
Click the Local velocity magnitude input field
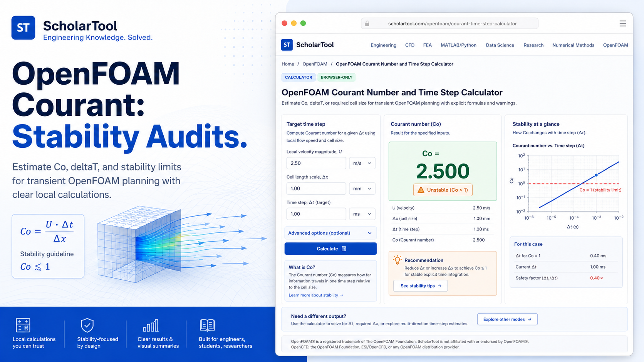pyautogui.click(x=316, y=163)
